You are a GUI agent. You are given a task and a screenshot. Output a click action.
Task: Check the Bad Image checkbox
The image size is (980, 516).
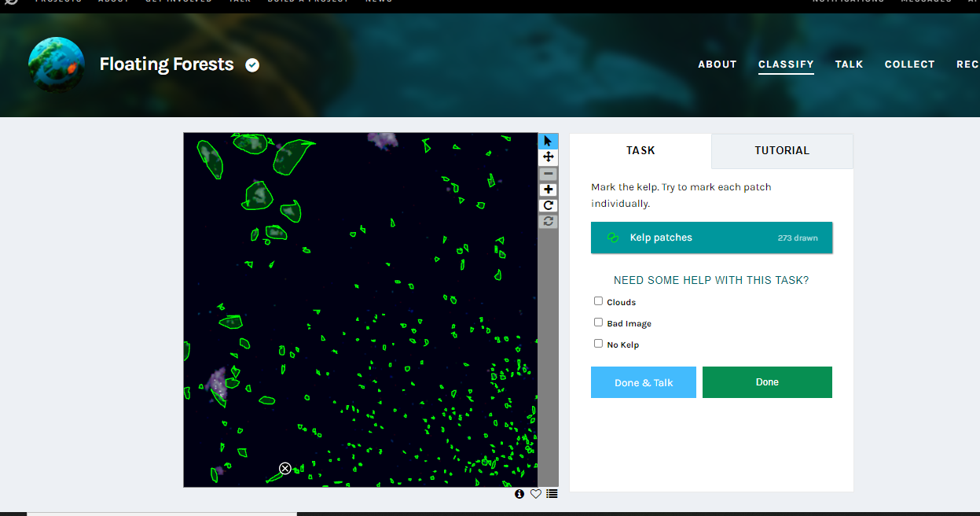[599, 322]
